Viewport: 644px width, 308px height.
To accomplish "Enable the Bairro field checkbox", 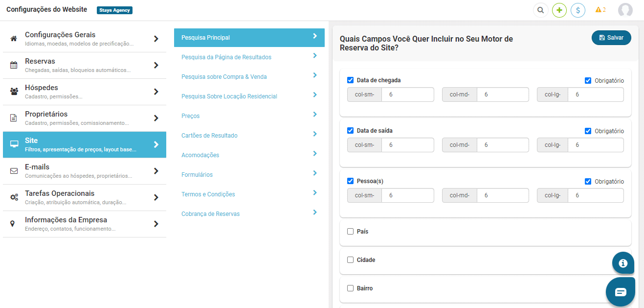I will [350, 288].
